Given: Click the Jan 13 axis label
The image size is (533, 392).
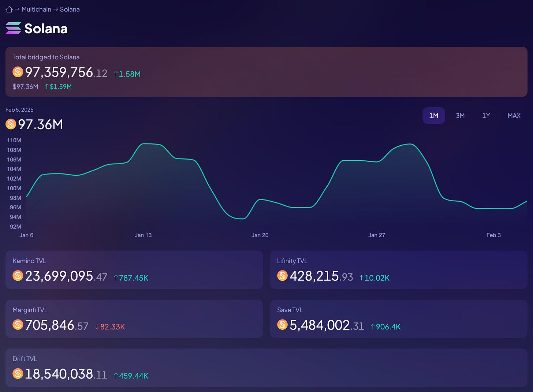Looking at the screenshot, I should tap(143, 235).
